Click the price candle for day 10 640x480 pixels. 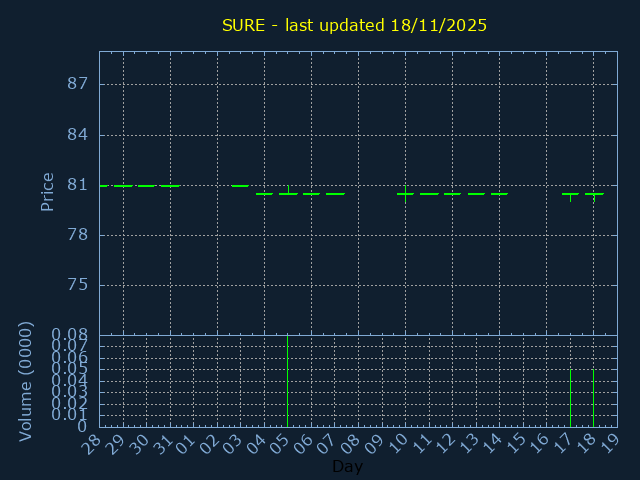405,194
